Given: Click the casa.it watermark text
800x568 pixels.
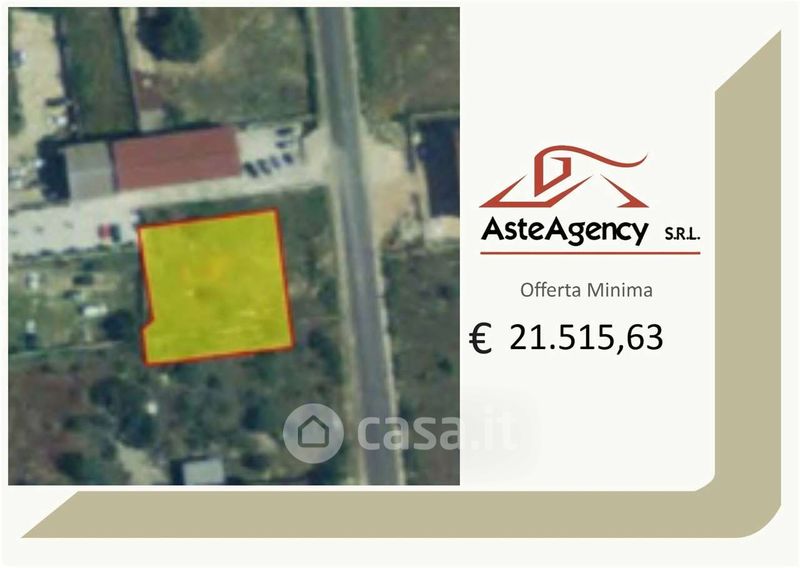Looking at the screenshot, I should click(435, 433).
